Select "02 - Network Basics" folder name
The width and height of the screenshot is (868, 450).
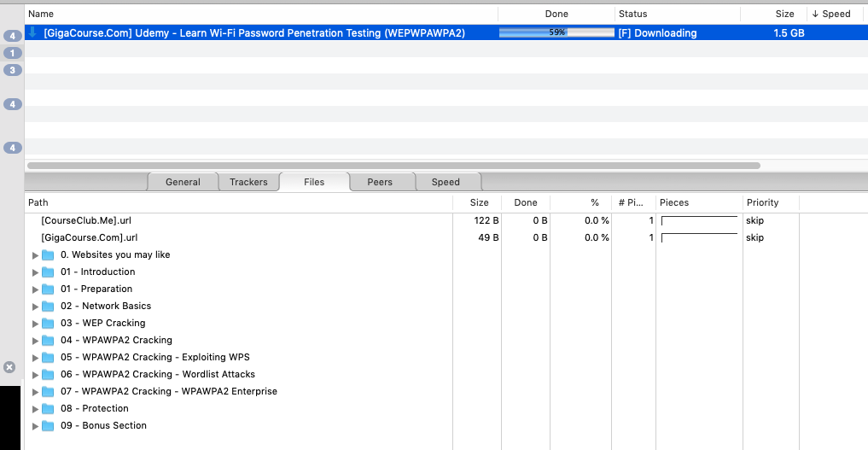(x=106, y=306)
